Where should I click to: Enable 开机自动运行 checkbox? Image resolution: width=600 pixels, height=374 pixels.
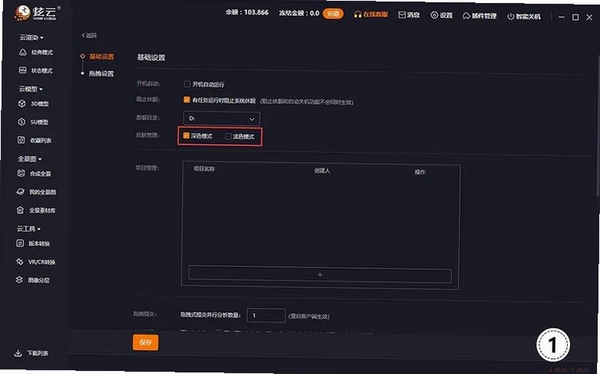(x=187, y=84)
